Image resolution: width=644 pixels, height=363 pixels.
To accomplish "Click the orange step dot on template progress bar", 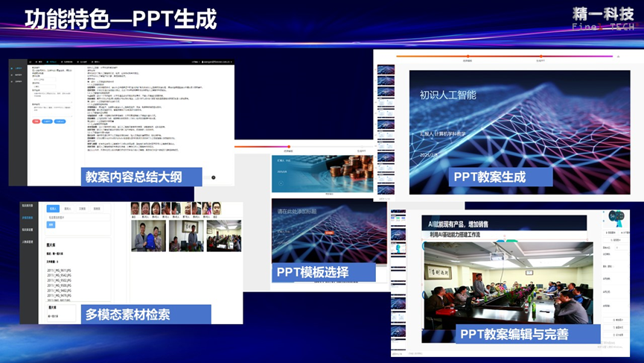I will point(289,146).
